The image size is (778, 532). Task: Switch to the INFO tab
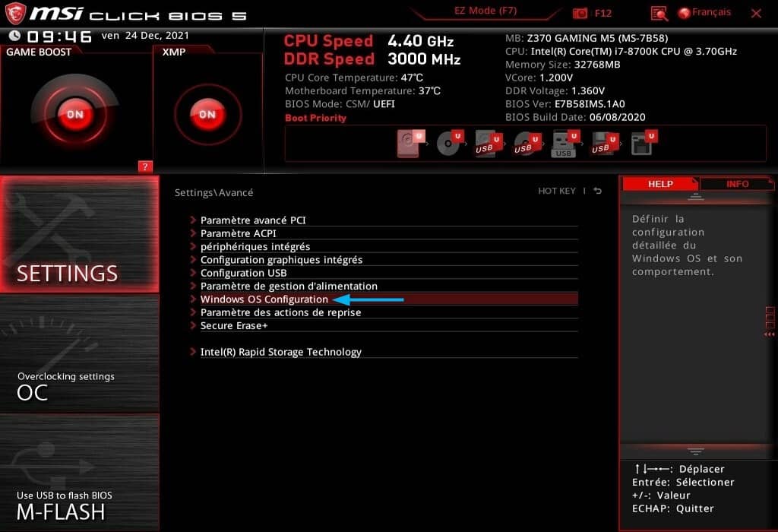click(x=737, y=184)
